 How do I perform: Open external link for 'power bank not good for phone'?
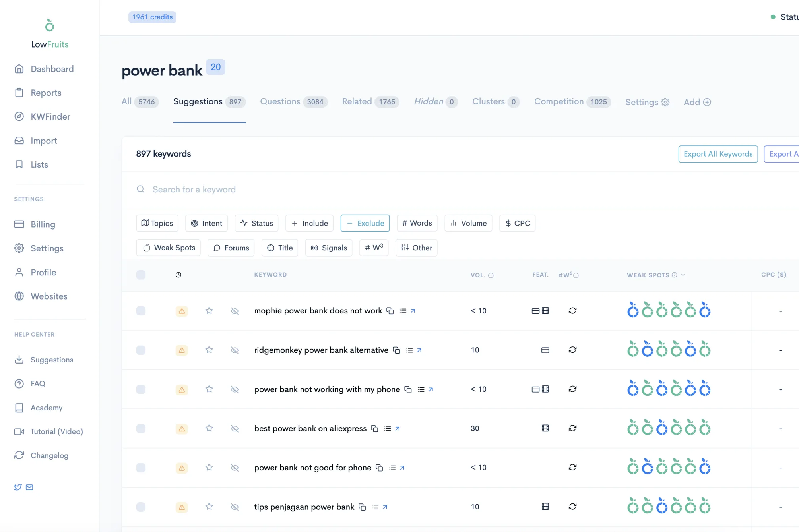[x=402, y=468]
